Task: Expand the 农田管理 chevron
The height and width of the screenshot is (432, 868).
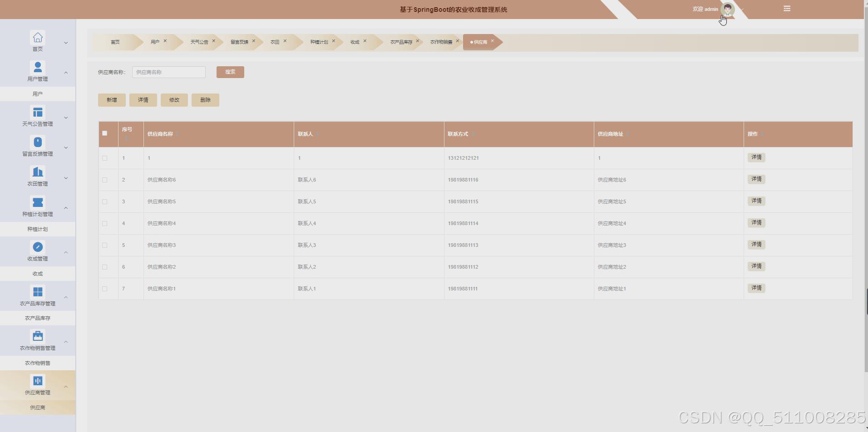Action: 66,178
